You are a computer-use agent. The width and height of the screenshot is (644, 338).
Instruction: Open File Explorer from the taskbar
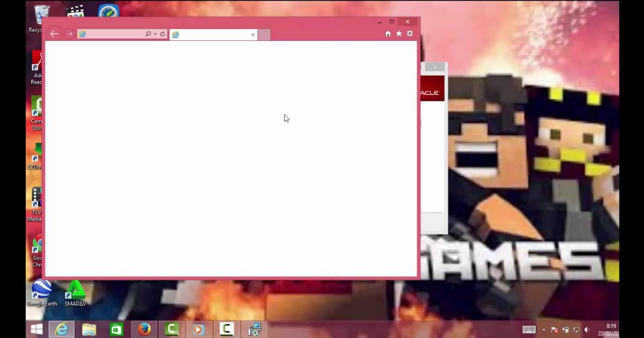pyautogui.click(x=89, y=329)
